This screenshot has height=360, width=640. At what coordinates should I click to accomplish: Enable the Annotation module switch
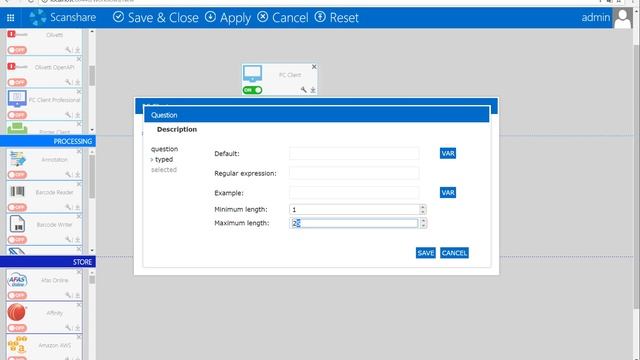click(x=17, y=175)
